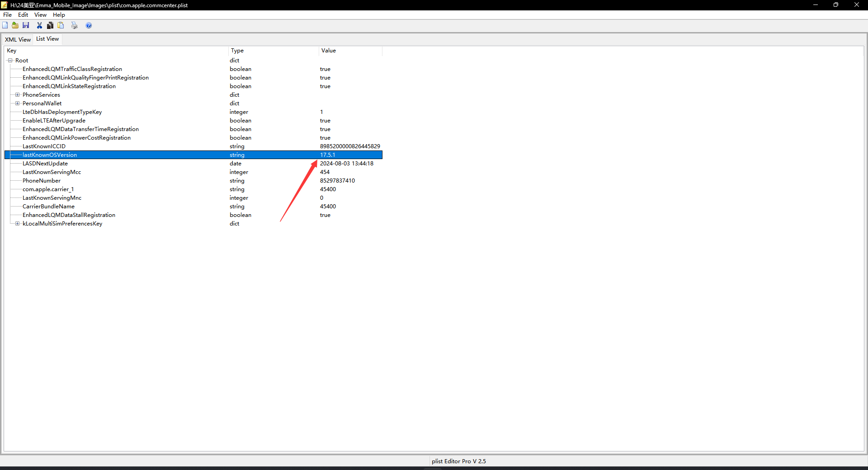Screen dimensions: 868x470
Task: Save the file via floppy disk icon
Action: (x=26, y=25)
